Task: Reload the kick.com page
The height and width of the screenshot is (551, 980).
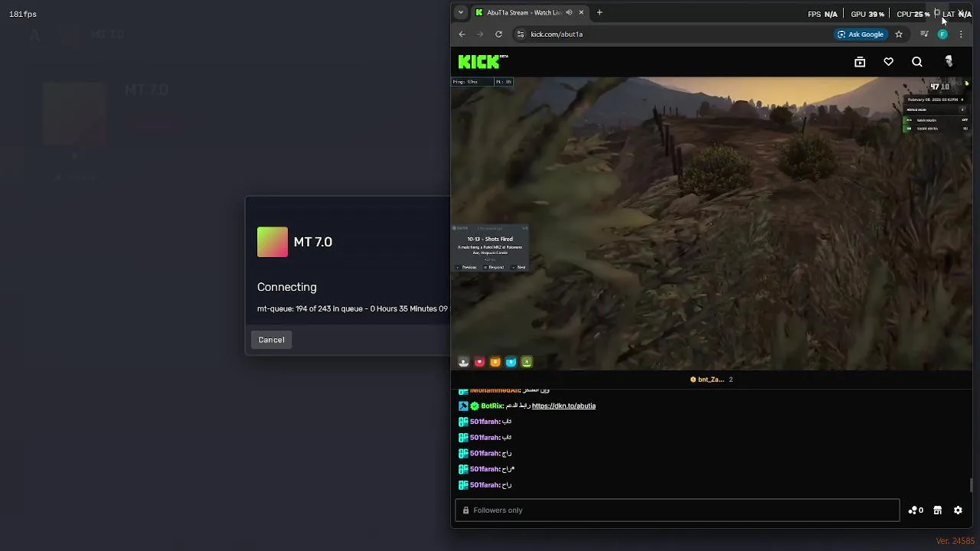Action: tap(498, 34)
